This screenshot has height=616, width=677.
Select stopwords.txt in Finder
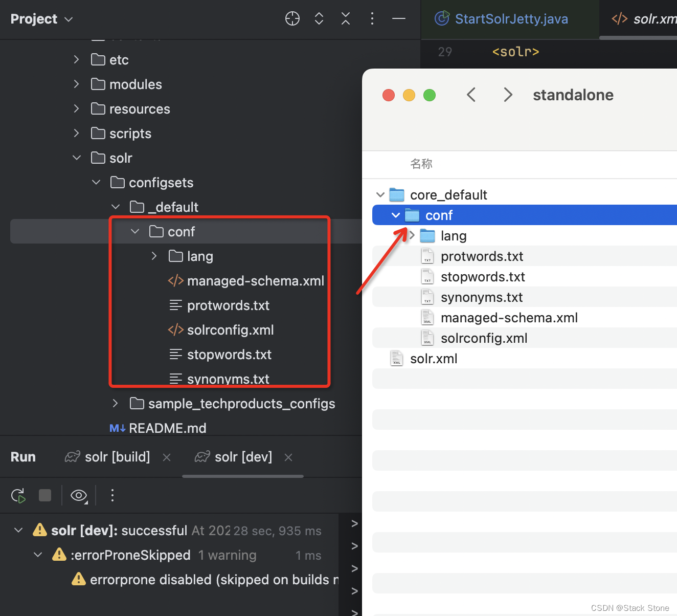tap(483, 277)
